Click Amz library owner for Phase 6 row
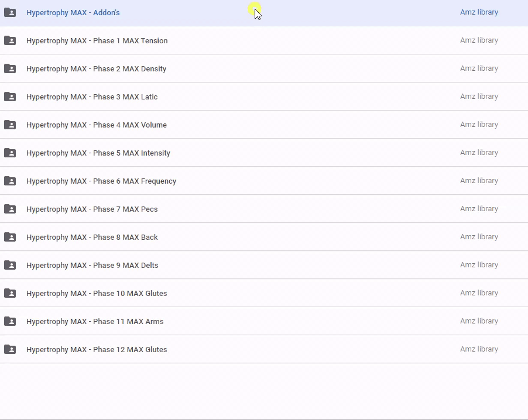This screenshot has height=420, width=528. (479, 181)
